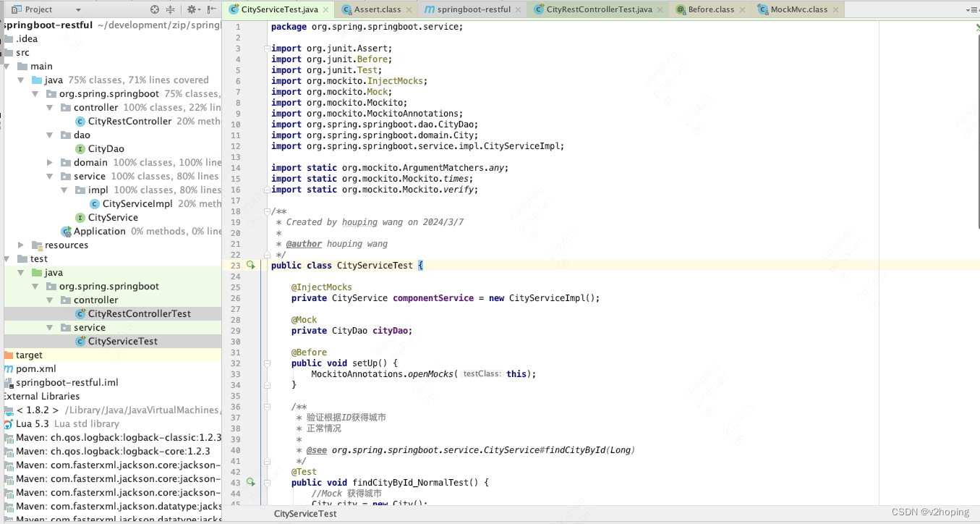
Task: Hide the Project tool window
Action: 211,9
